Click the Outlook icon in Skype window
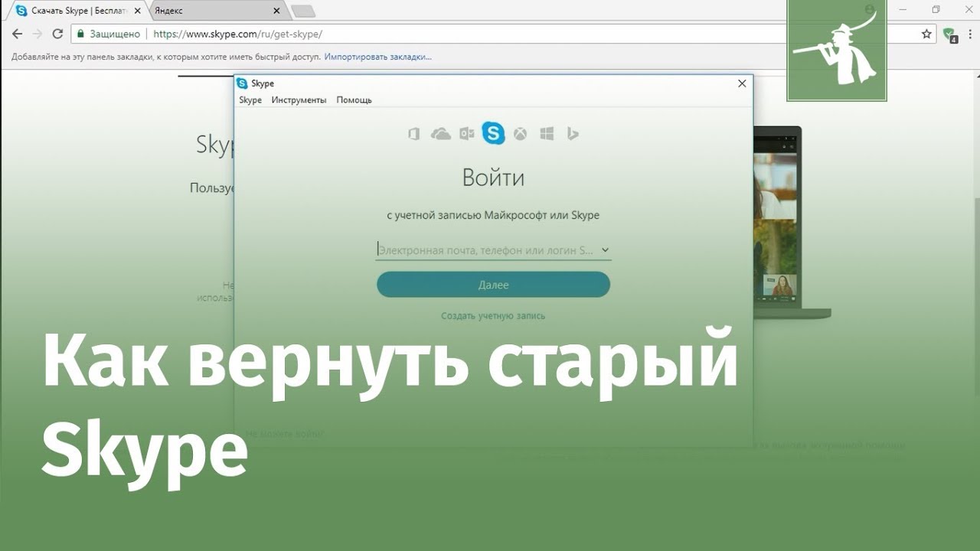Viewport: 980px width, 551px height. click(467, 134)
